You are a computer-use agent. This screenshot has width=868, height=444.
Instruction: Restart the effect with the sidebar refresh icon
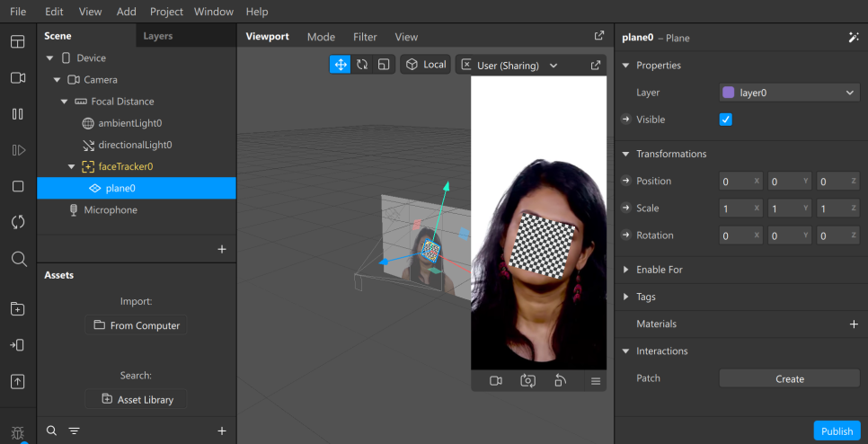18,223
